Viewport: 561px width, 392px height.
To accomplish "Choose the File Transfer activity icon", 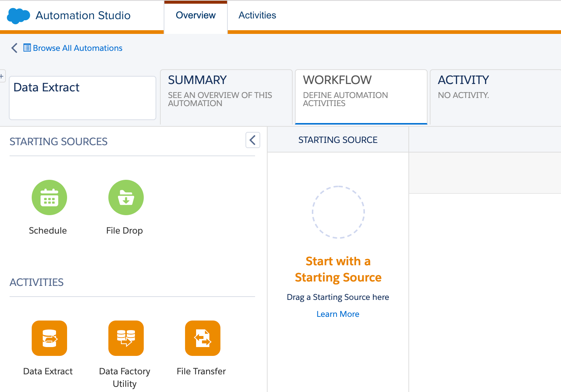I will (x=203, y=338).
